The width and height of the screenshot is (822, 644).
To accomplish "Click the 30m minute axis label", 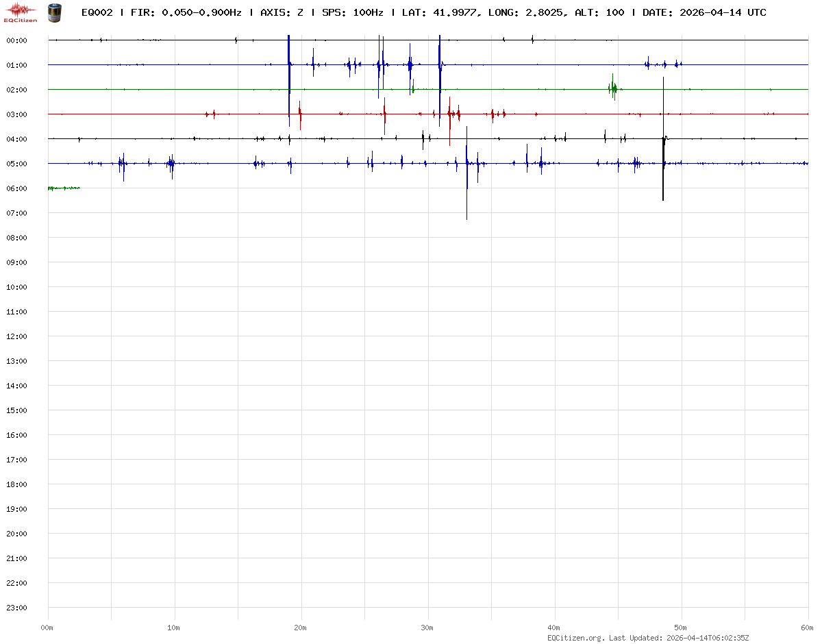I will (427, 628).
